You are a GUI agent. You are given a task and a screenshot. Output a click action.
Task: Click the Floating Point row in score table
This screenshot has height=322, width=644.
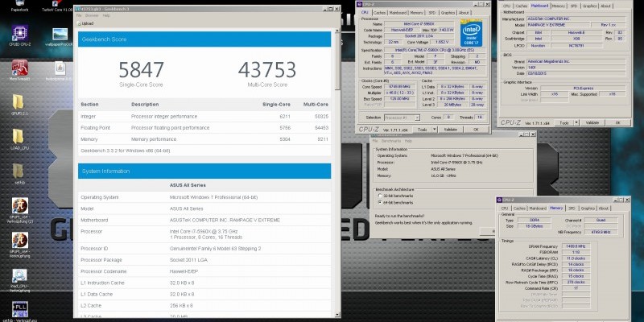204,128
